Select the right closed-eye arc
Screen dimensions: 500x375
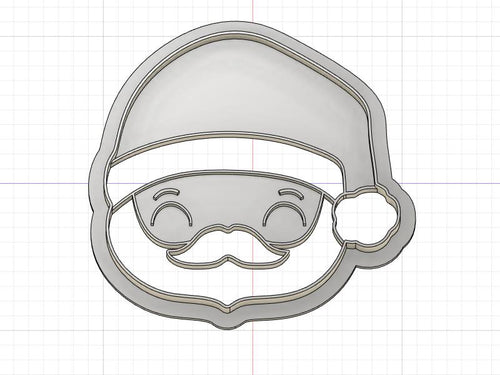[x=285, y=214]
